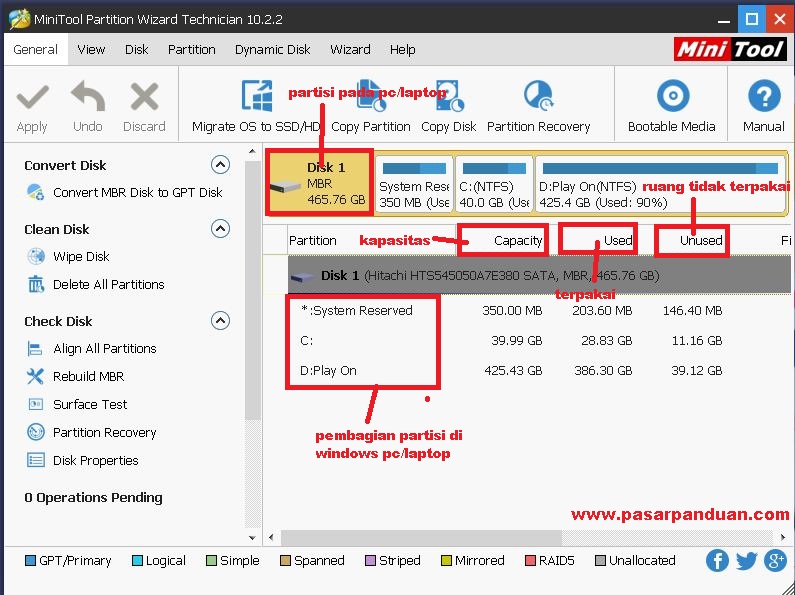
Task: Click the Wipe Disk icon
Action: pyautogui.click(x=36, y=256)
